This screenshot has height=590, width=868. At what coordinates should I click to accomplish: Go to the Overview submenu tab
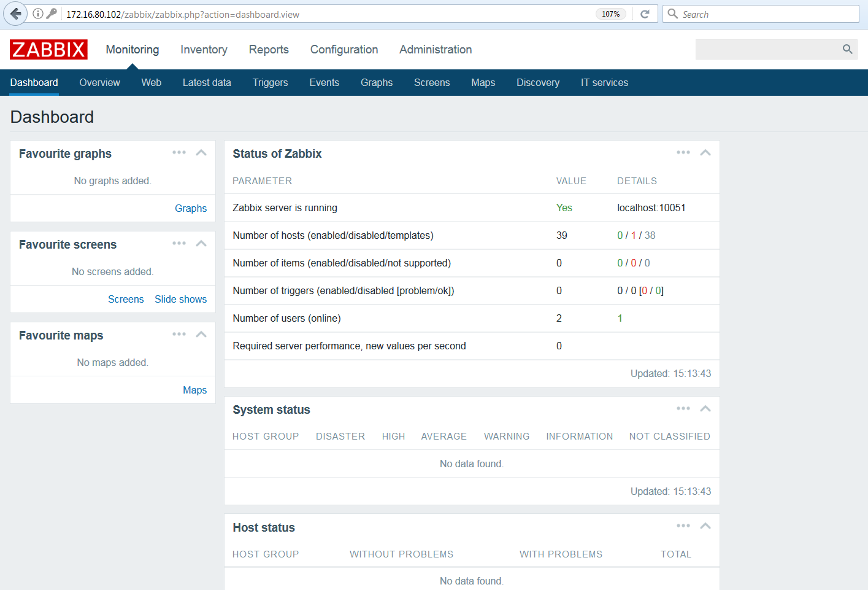99,82
